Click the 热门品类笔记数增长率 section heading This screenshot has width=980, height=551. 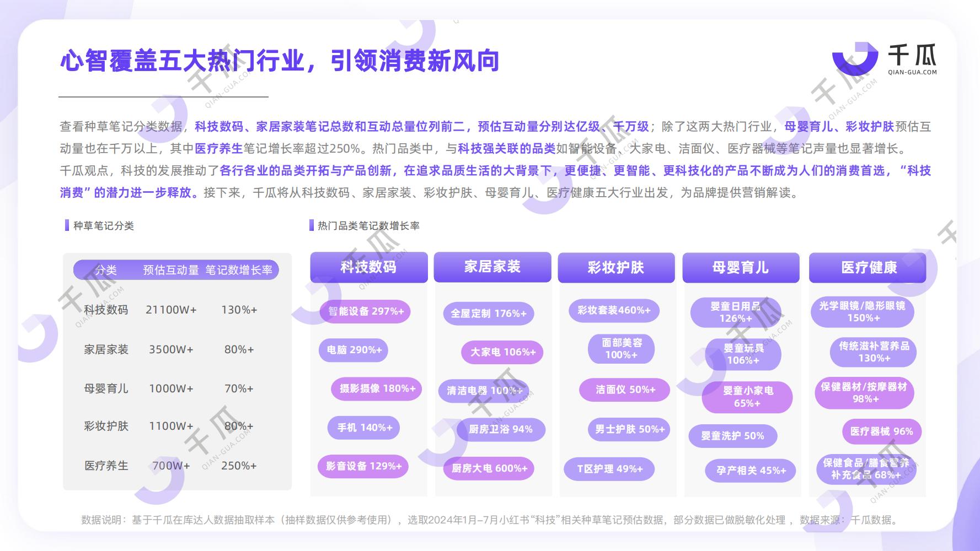point(368,226)
